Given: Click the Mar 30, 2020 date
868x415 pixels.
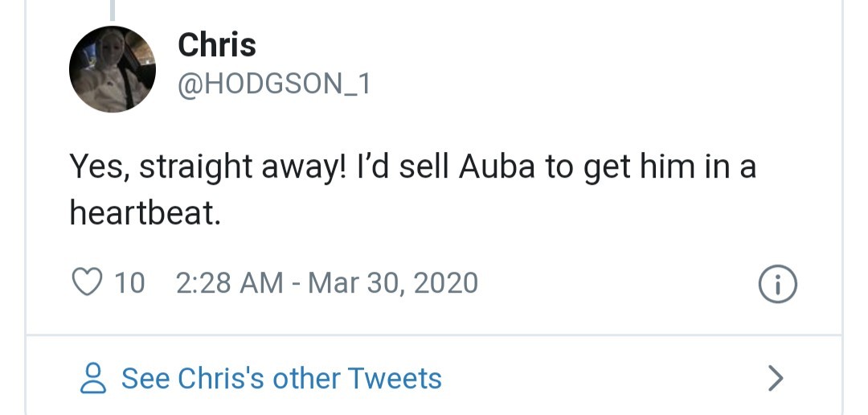Looking at the screenshot, I should 393,283.
